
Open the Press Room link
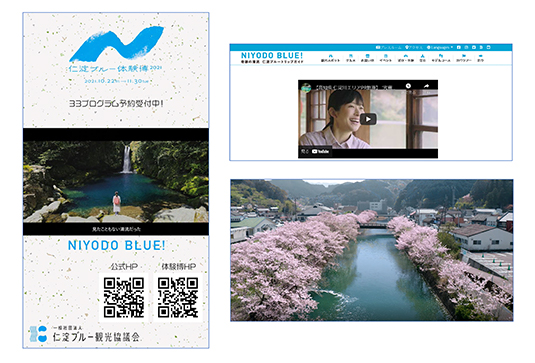(388, 47)
